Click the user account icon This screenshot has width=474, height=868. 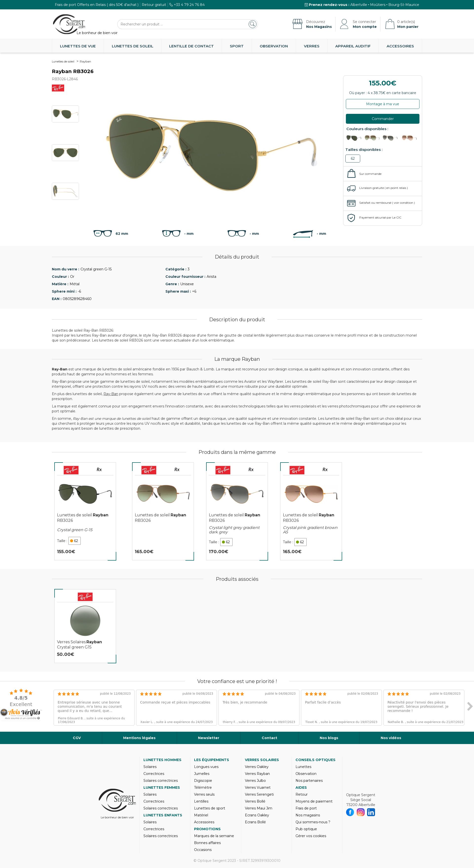(x=344, y=24)
